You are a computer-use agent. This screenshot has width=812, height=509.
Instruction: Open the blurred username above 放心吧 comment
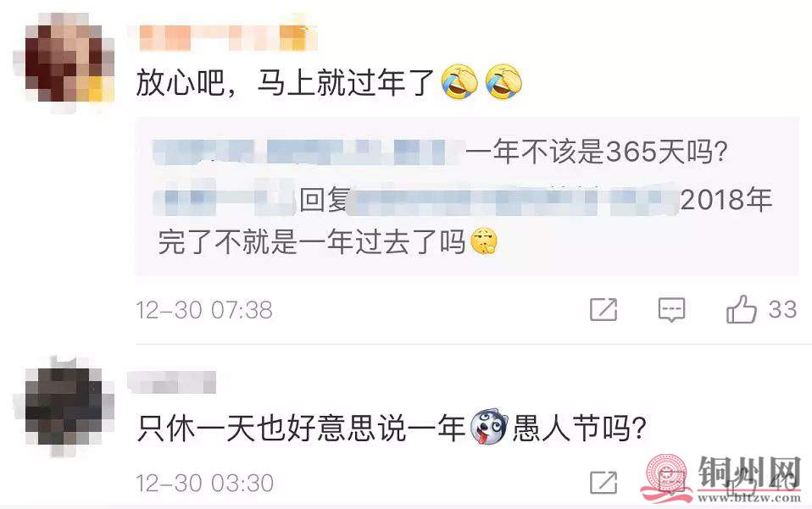pos(227,38)
